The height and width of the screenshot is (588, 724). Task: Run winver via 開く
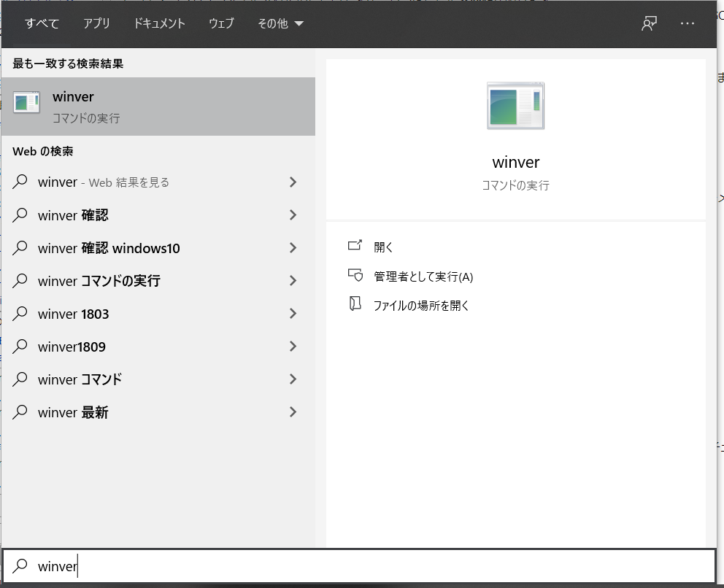383,247
